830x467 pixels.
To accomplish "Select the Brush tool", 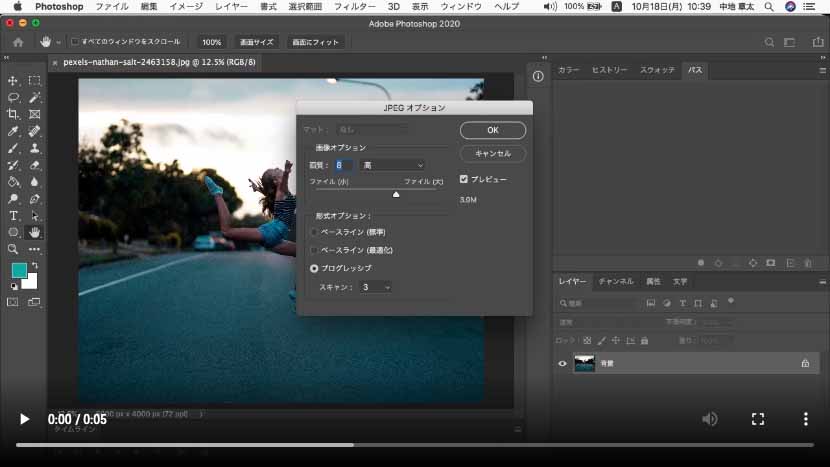I will 13,148.
